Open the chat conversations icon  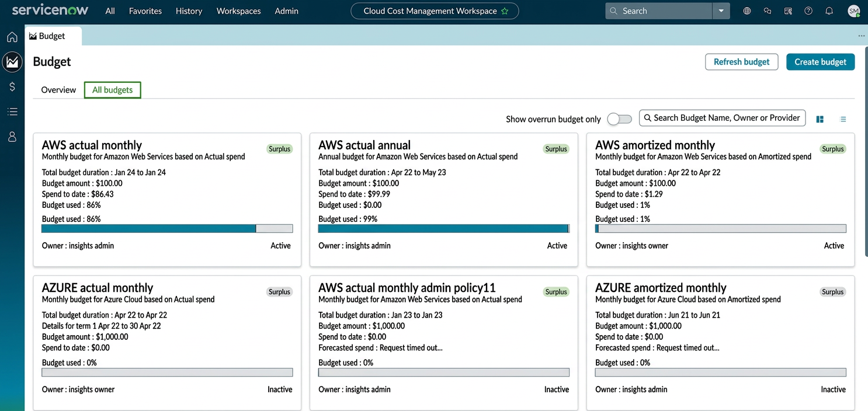pos(768,11)
